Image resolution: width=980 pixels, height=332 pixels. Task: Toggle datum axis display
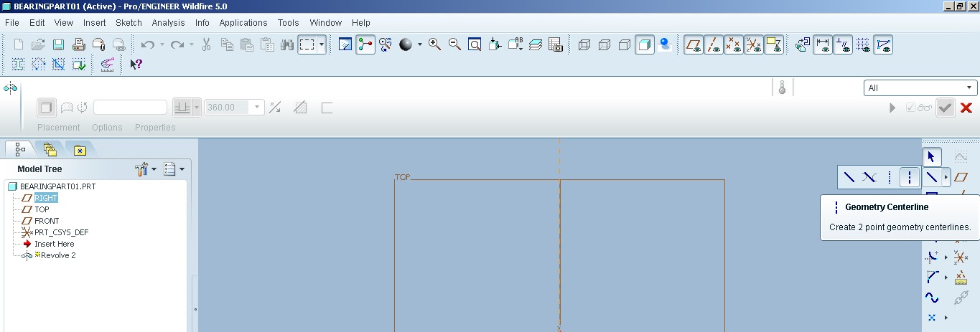pyautogui.click(x=714, y=44)
